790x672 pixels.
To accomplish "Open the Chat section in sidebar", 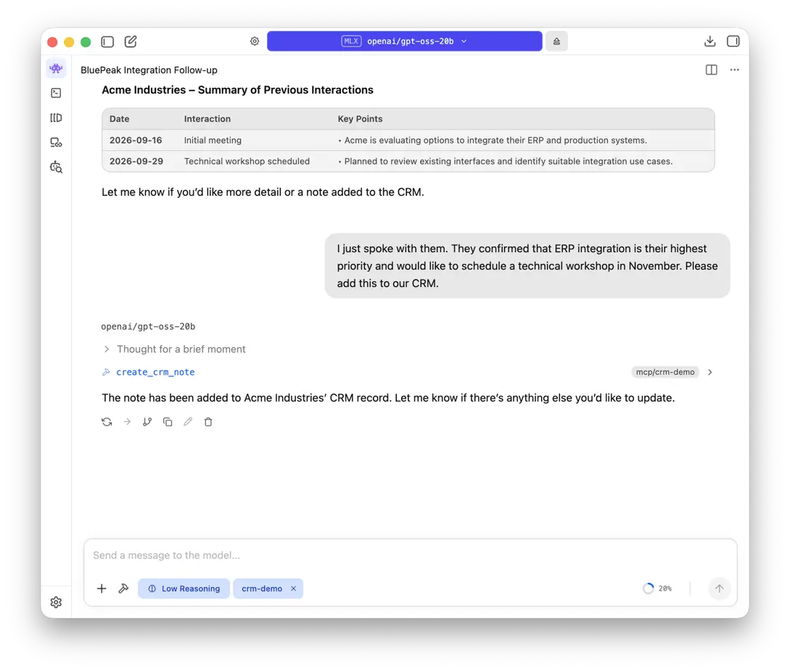I will click(x=56, y=68).
